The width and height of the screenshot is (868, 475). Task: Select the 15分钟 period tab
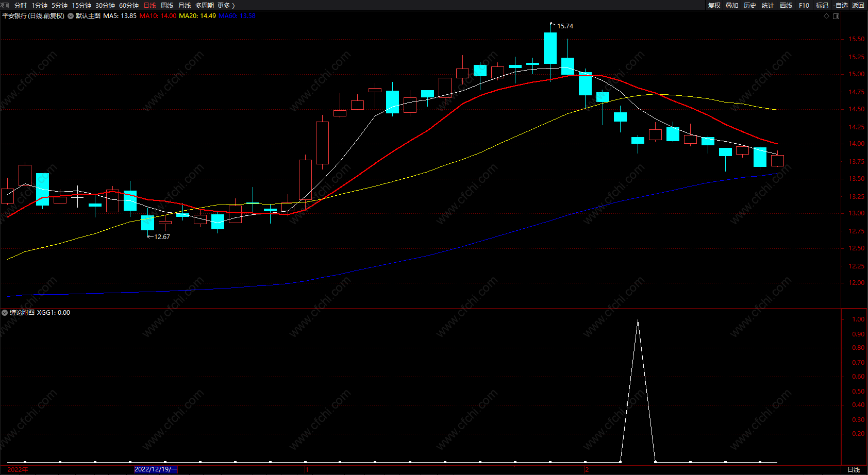click(81, 6)
